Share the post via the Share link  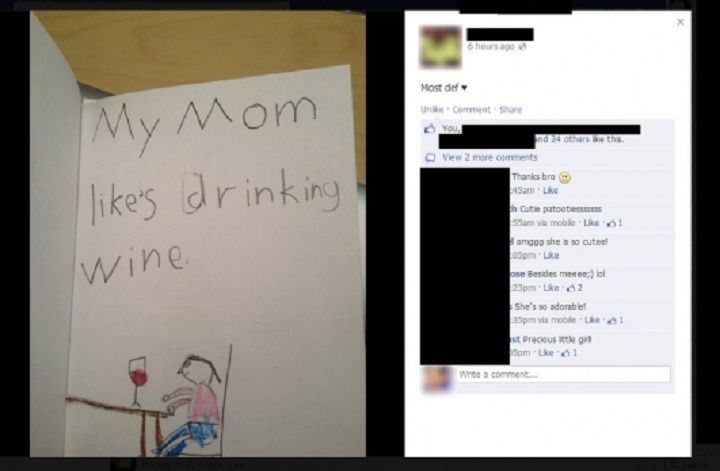[x=511, y=110]
